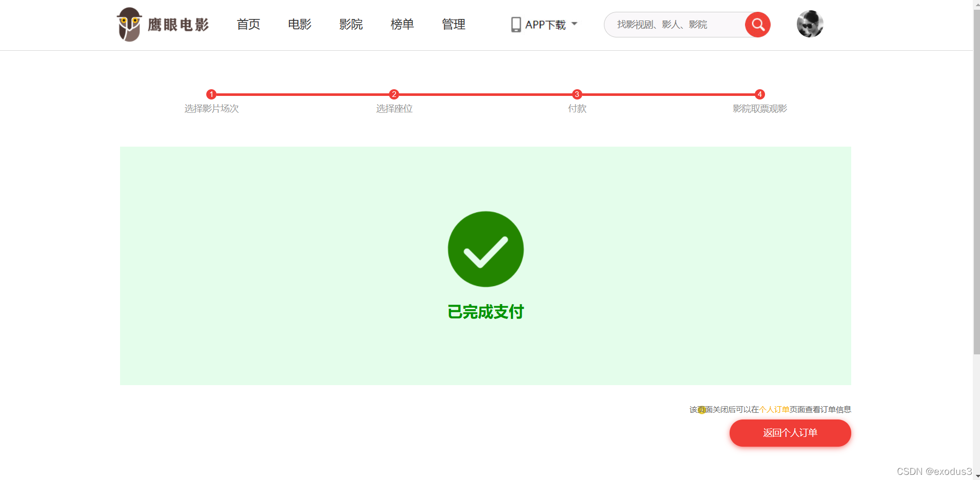980x480 pixels.
Task: Click the user avatar in top right
Action: (810, 24)
